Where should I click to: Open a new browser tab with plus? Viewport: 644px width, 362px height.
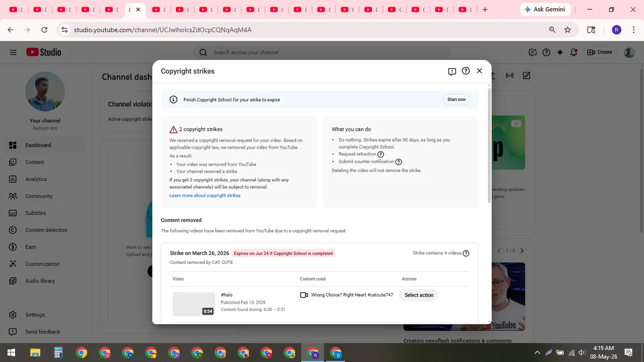485,10
